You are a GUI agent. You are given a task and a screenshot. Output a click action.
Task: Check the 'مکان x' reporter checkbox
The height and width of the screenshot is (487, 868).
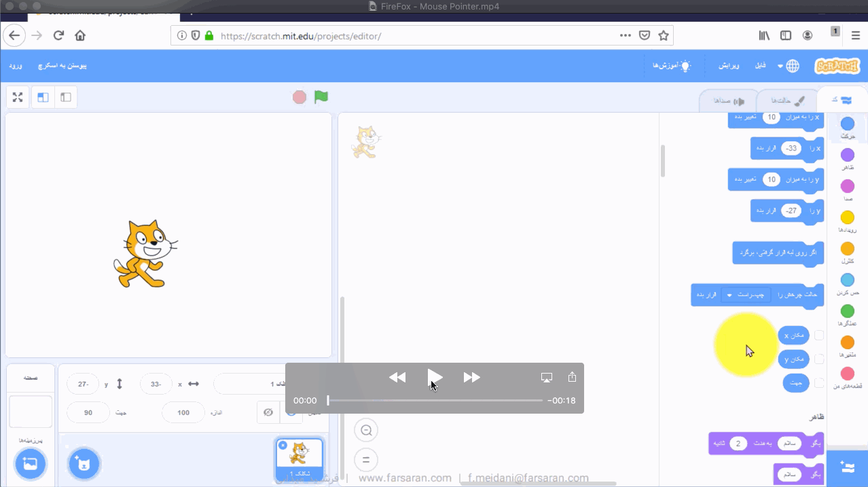(819, 335)
